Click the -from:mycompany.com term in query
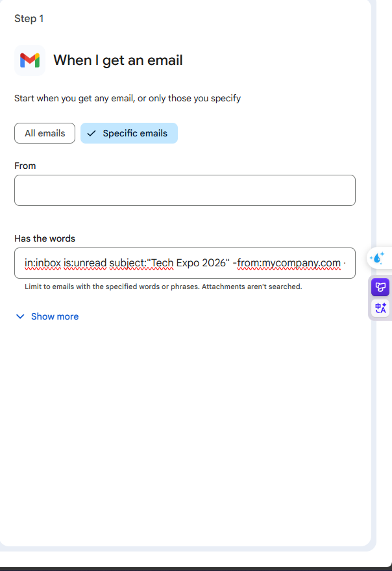392x571 pixels. [288, 262]
